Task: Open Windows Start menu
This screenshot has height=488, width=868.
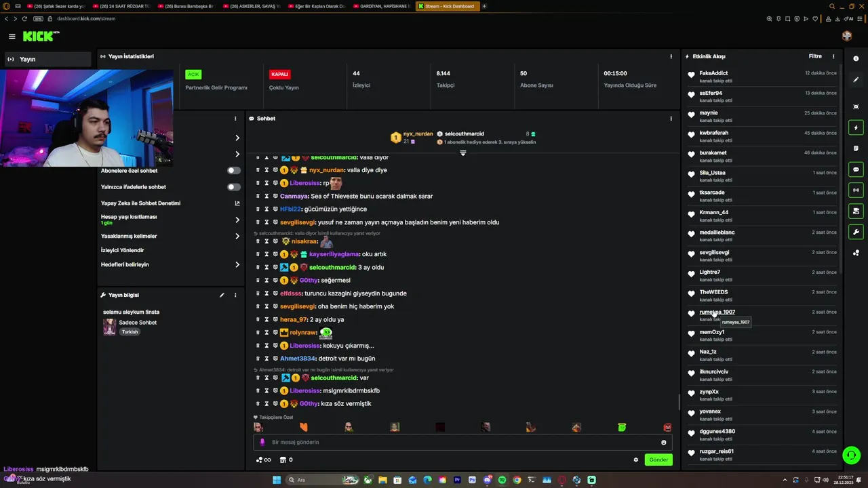Action: (x=277, y=480)
